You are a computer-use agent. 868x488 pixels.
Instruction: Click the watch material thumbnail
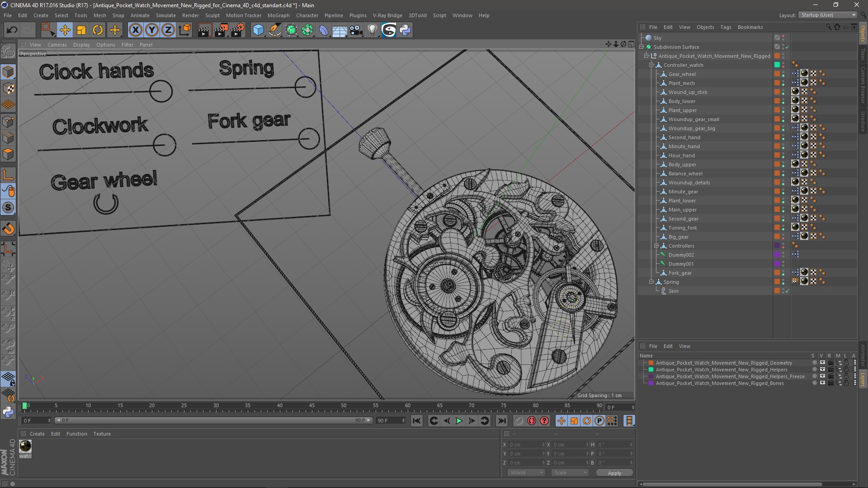pos(25,446)
